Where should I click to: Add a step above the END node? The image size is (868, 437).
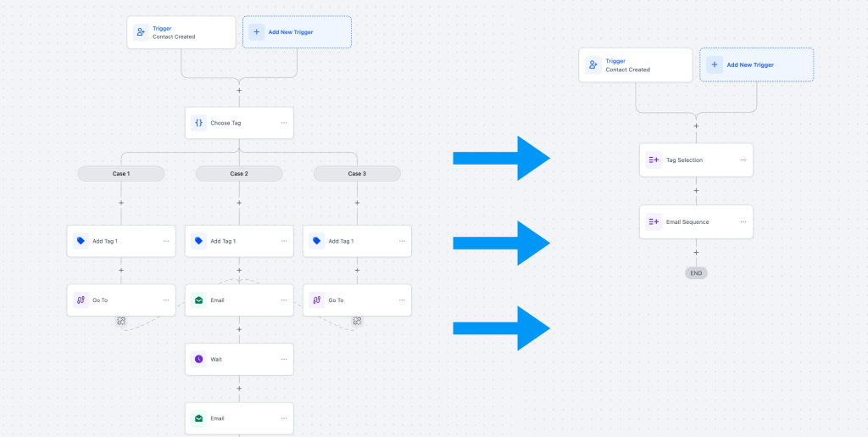click(x=697, y=253)
